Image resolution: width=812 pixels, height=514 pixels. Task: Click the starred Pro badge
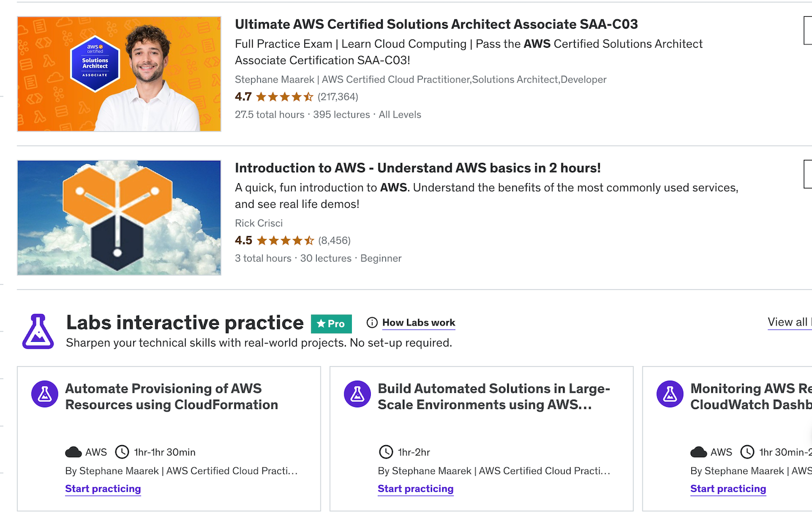[331, 323]
